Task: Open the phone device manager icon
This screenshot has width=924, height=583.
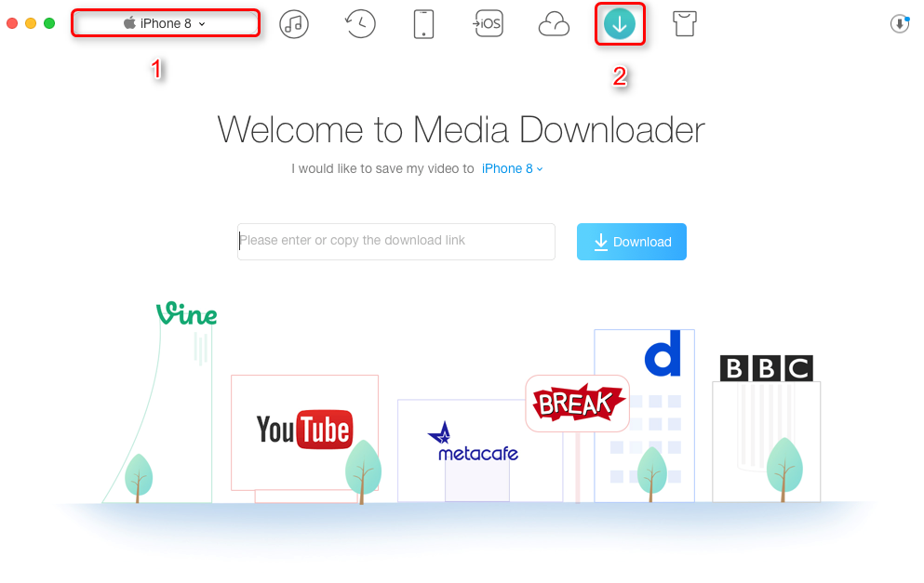Action: click(x=423, y=24)
